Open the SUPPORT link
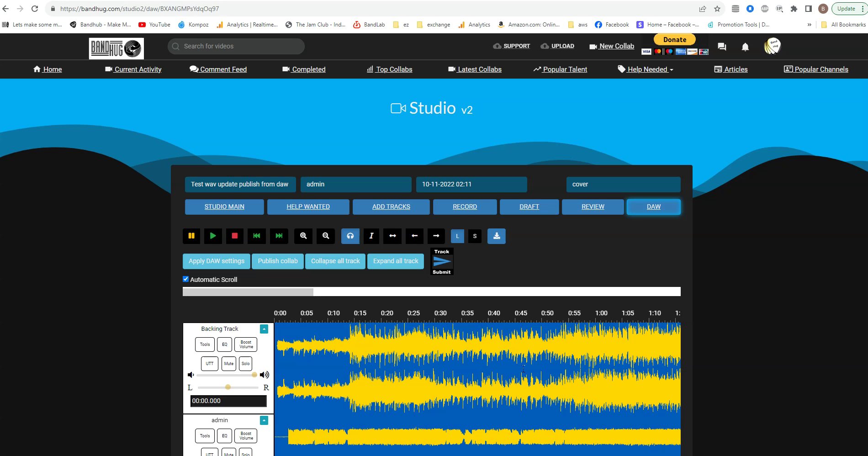 (512, 46)
